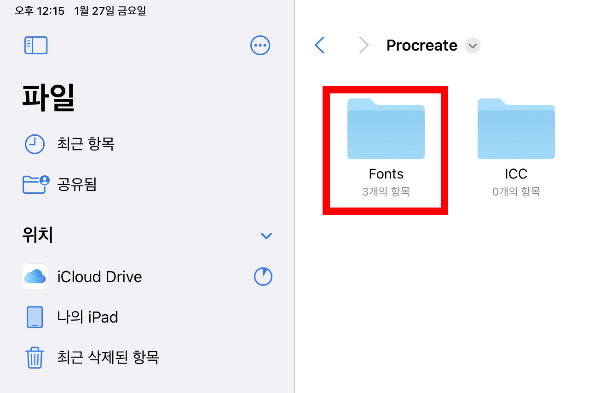
Task: Click the Procreate title text
Action: (421, 46)
